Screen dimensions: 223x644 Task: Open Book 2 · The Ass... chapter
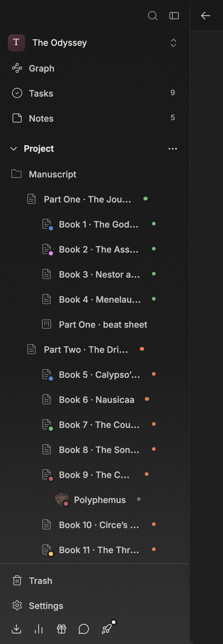click(99, 249)
